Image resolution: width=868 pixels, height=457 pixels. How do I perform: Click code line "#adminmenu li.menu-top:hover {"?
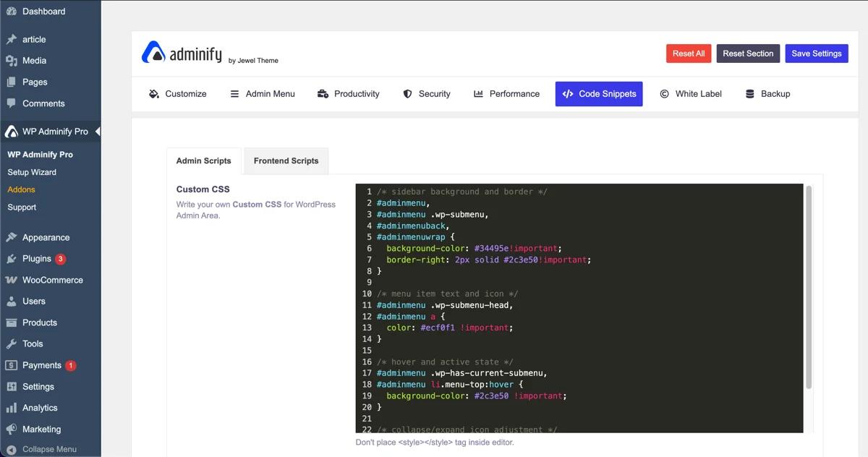tap(449, 385)
